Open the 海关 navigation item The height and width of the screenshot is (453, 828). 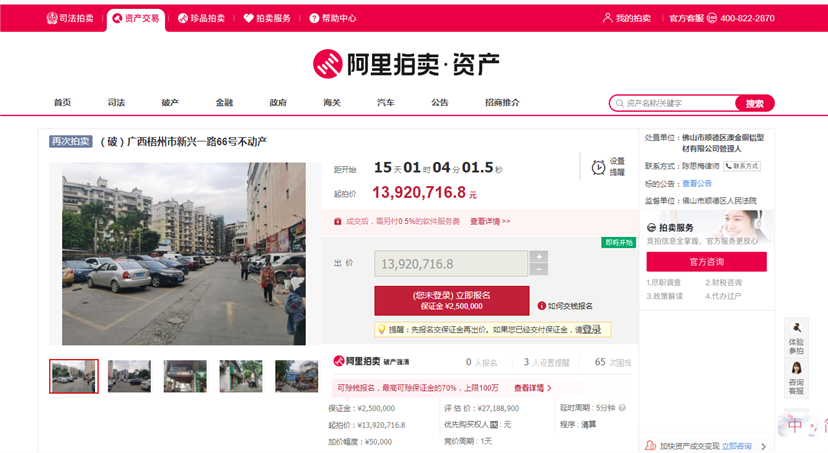click(x=332, y=102)
